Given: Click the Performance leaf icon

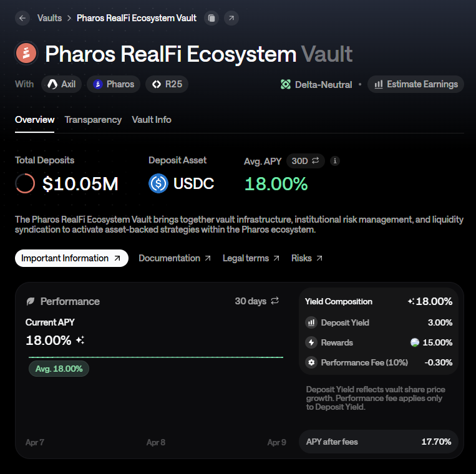Looking at the screenshot, I should (31, 301).
